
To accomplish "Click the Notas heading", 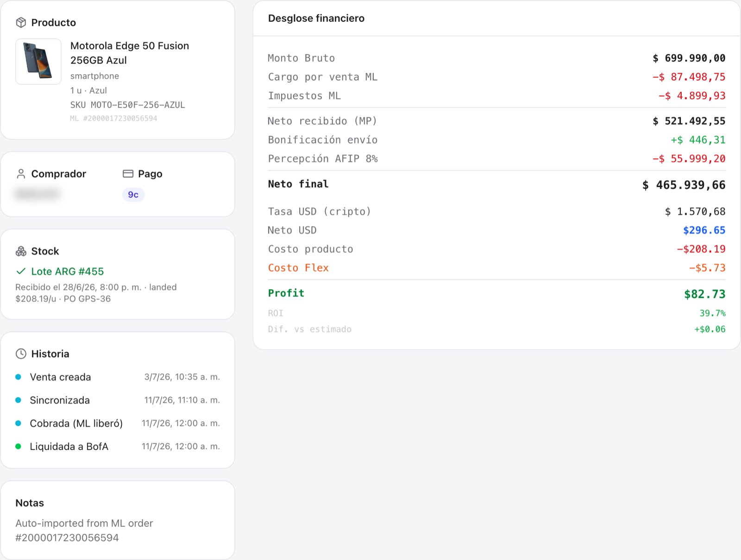I will click(30, 503).
